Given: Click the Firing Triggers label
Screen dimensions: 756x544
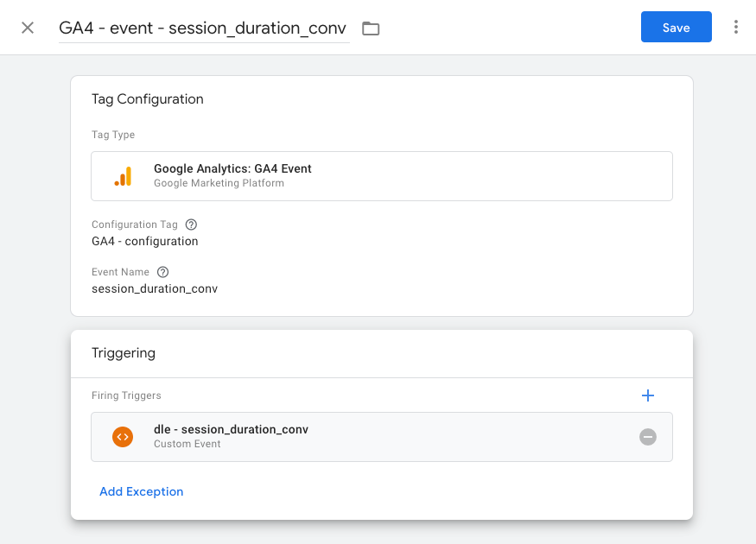Looking at the screenshot, I should [126, 395].
